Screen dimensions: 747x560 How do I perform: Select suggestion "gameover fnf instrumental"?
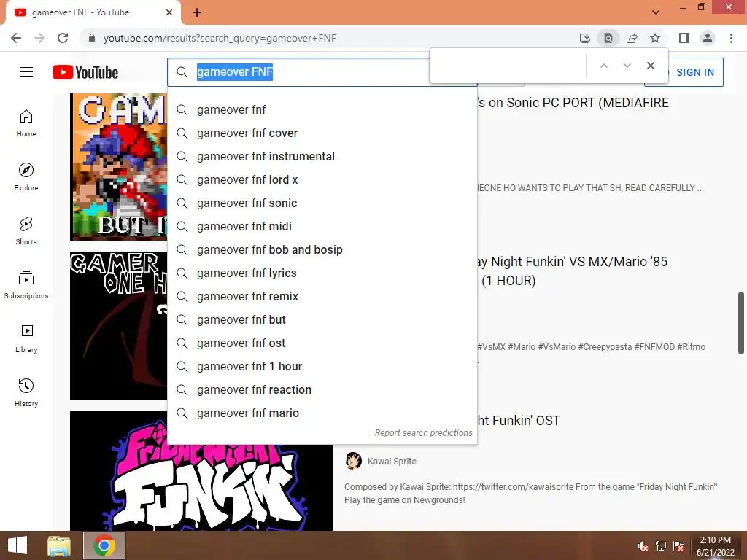pyautogui.click(x=322, y=156)
